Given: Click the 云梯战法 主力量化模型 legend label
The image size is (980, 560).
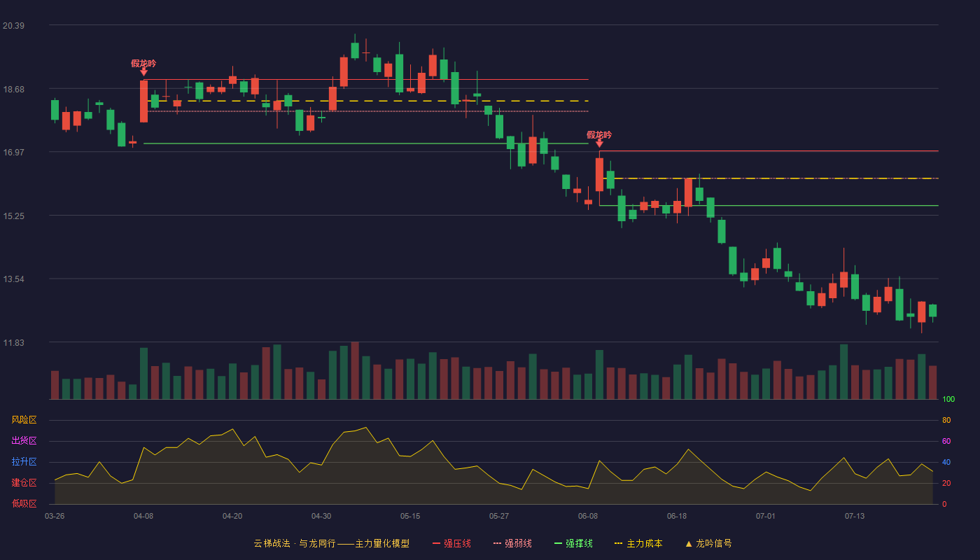Looking at the screenshot, I should [x=331, y=543].
